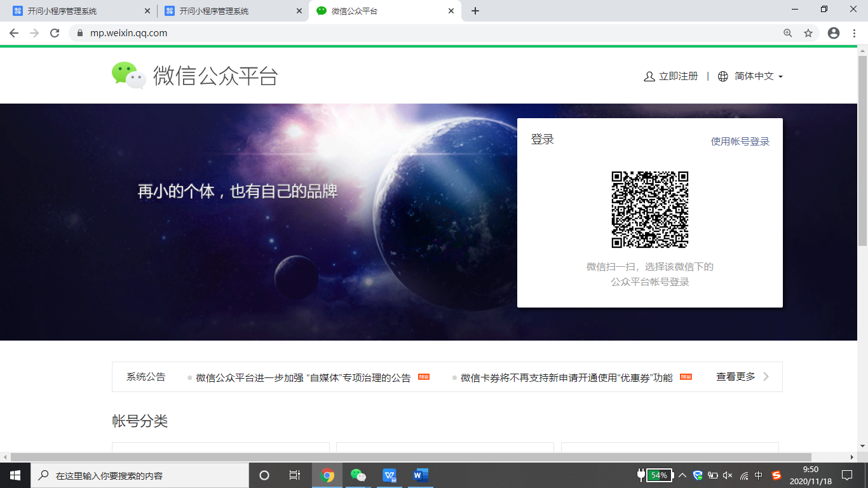This screenshot has height=488, width=868.
Task: Click the WeChat Official Platform logo
Action: coord(194,76)
